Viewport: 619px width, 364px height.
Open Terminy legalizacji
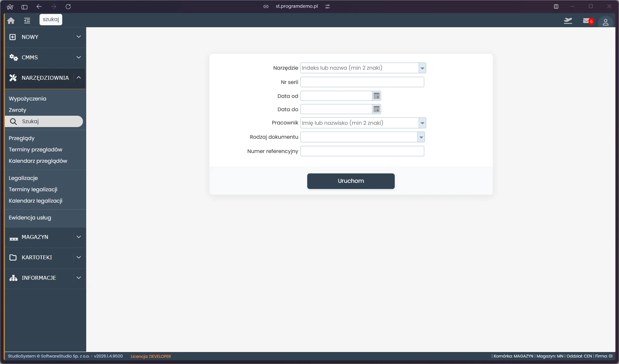(x=33, y=189)
